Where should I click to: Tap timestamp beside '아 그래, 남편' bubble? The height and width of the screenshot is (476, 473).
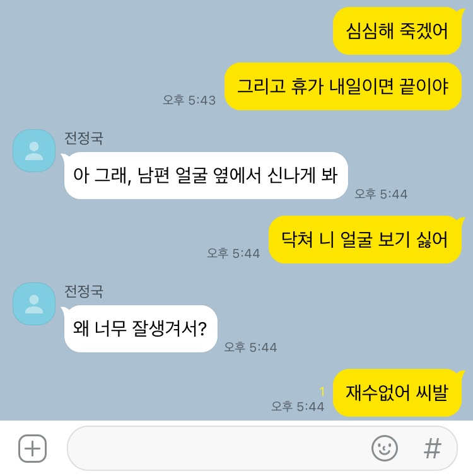point(381,194)
